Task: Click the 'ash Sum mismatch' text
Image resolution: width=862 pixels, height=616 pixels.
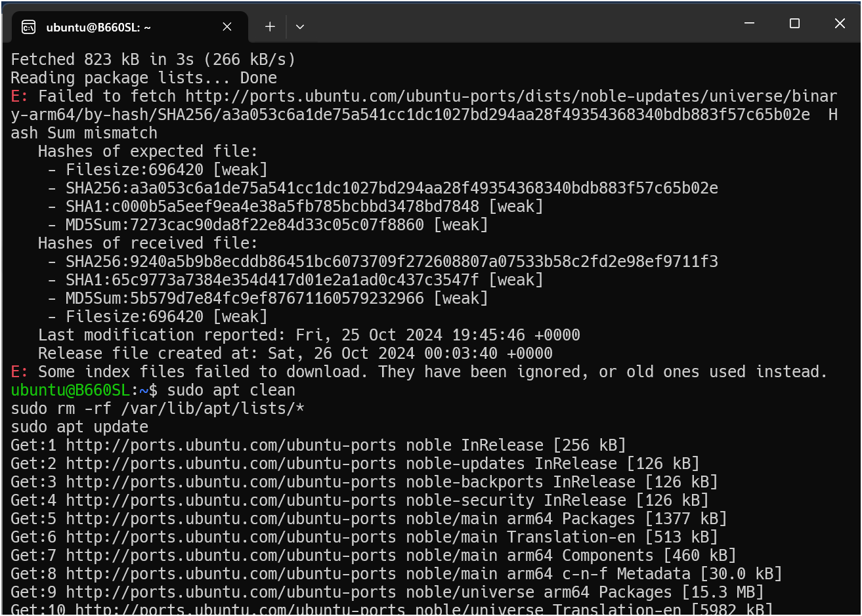Action: pos(84,133)
